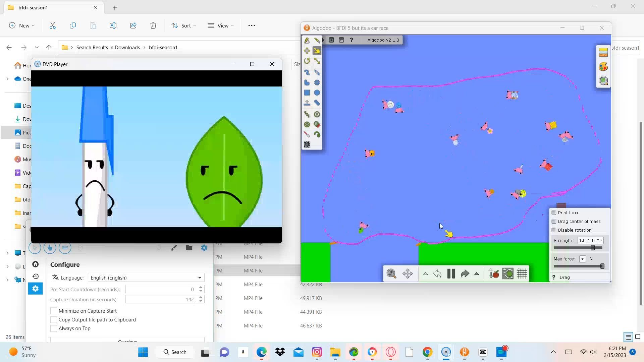The width and height of the screenshot is (644, 362).
Task: Toggle air friction in Algodoo
Action: click(x=508, y=274)
